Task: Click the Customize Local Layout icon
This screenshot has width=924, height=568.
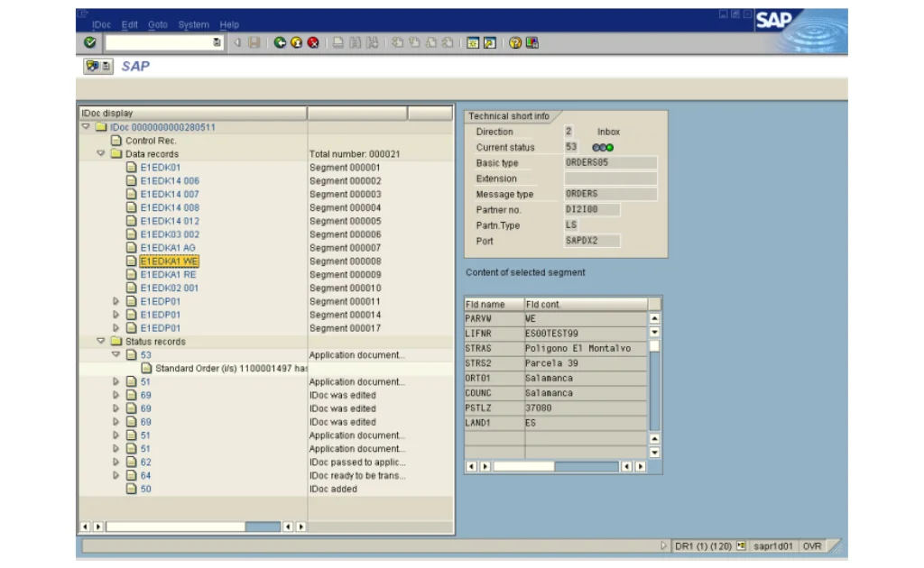Action: (x=532, y=42)
